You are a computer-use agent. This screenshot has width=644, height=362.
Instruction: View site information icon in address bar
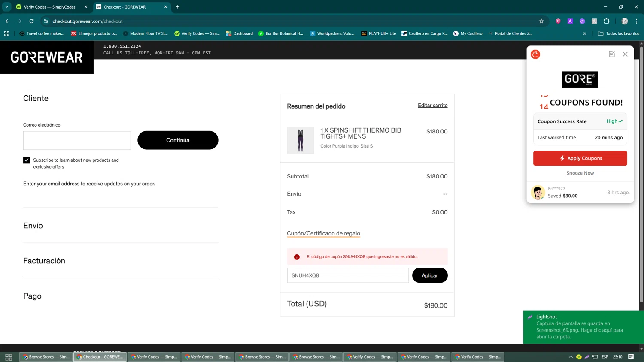(46, 21)
